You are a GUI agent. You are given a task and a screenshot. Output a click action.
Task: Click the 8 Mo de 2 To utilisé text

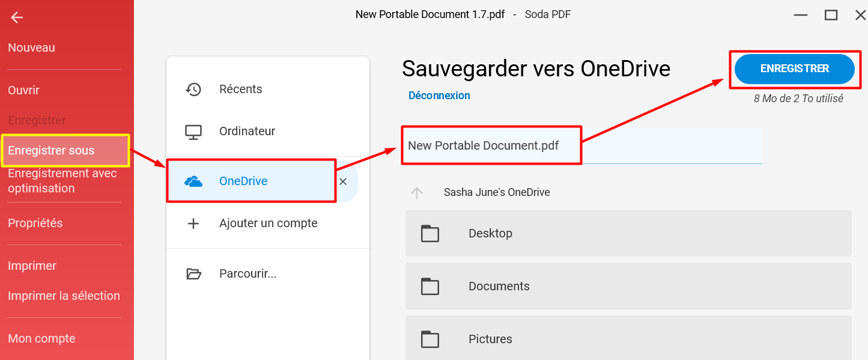tap(798, 99)
